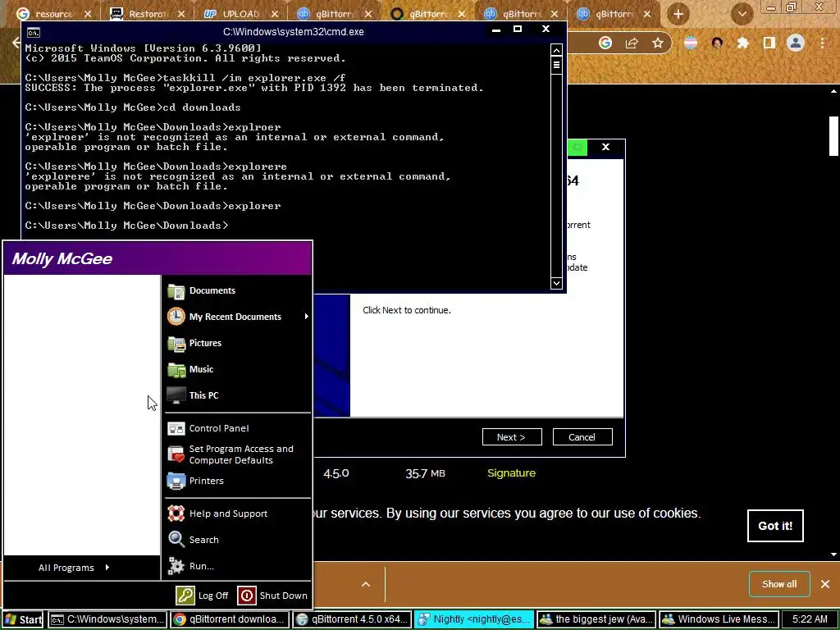Dismiss cookie notice with Got it!
840x630 pixels.
click(775, 526)
